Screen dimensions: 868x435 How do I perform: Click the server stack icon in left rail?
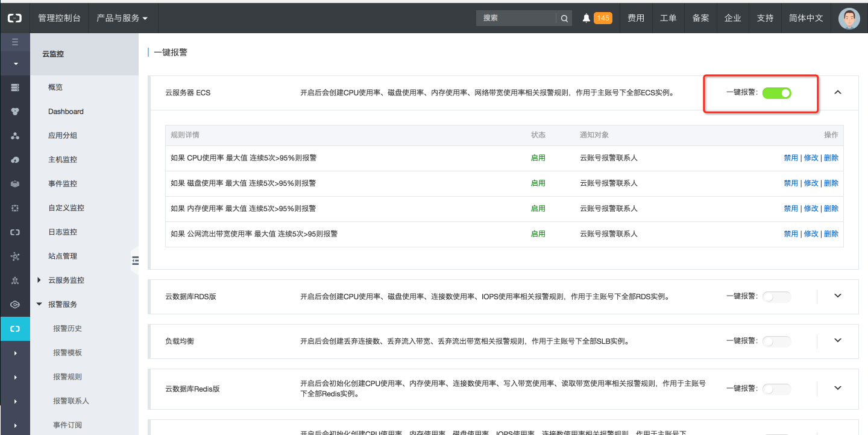[x=15, y=87]
